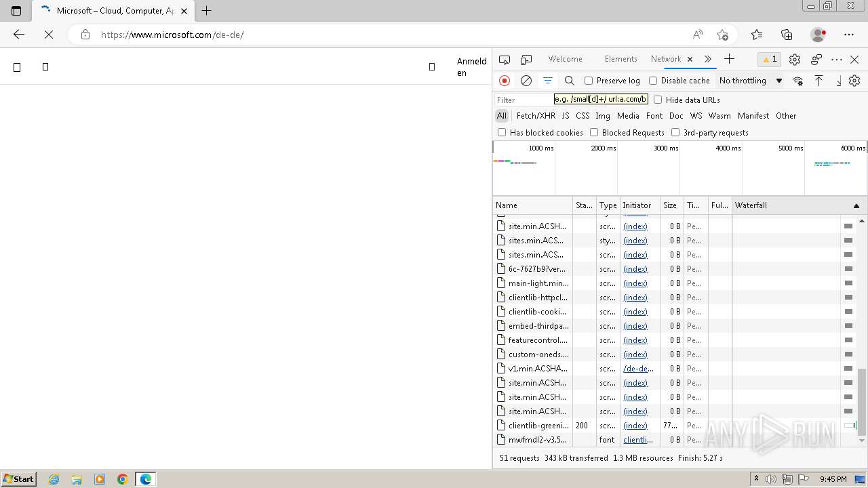Open Collections icon in Edge toolbar
Viewport: 868px width, 488px height.
tap(787, 35)
